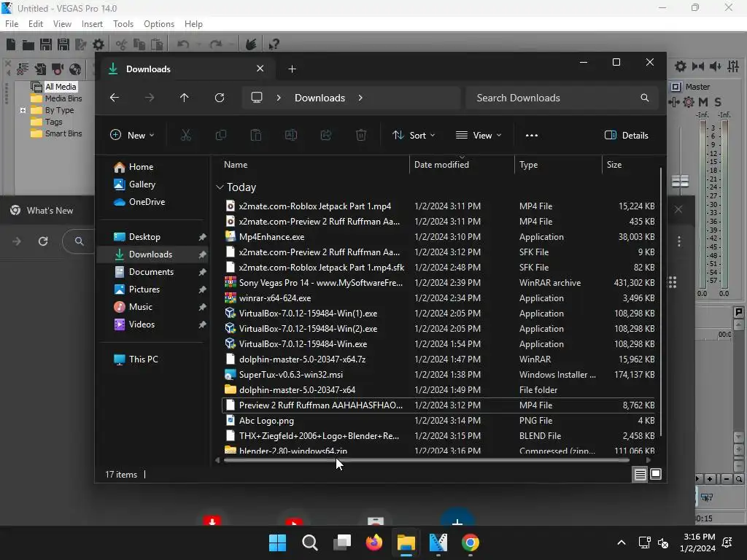747x560 pixels.
Task: Go back in File Explorer
Action: (x=115, y=98)
